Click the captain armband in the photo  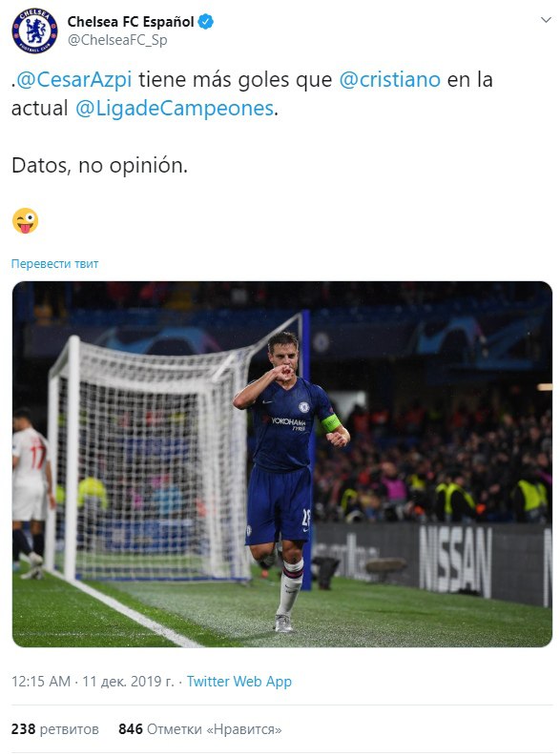tap(330, 423)
